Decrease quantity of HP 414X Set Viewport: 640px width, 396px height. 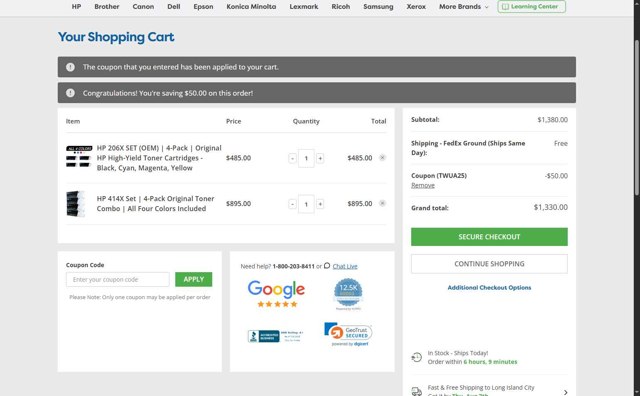click(292, 204)
